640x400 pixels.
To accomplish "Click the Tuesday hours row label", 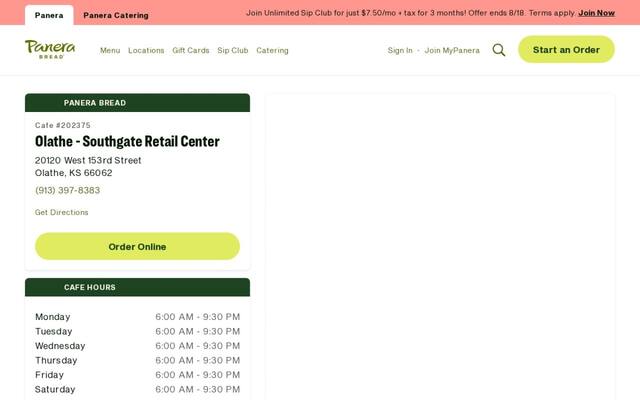I will 53,331.
